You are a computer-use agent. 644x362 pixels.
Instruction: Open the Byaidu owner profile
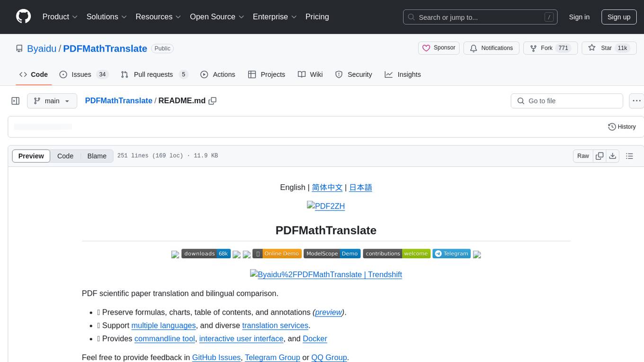(42, 48)
